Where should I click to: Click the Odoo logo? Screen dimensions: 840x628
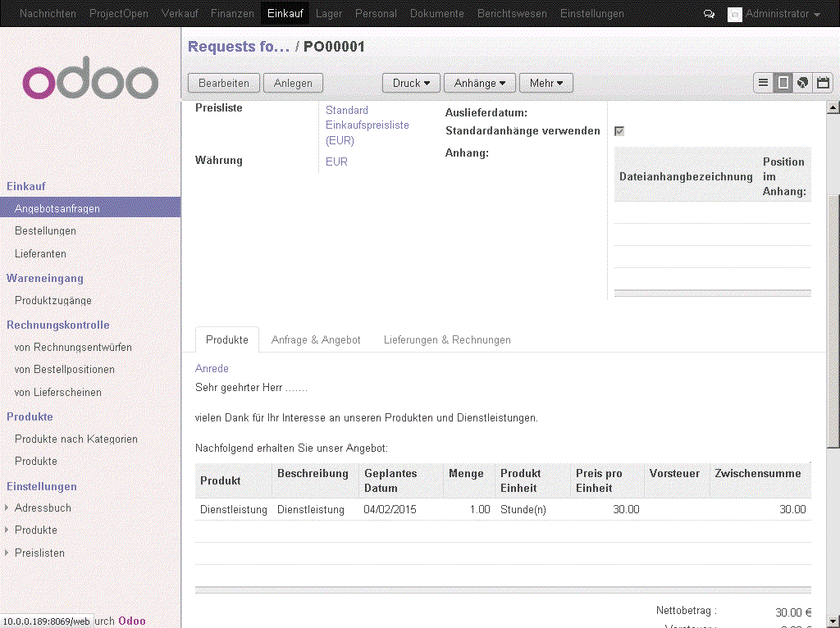point(90,78)
